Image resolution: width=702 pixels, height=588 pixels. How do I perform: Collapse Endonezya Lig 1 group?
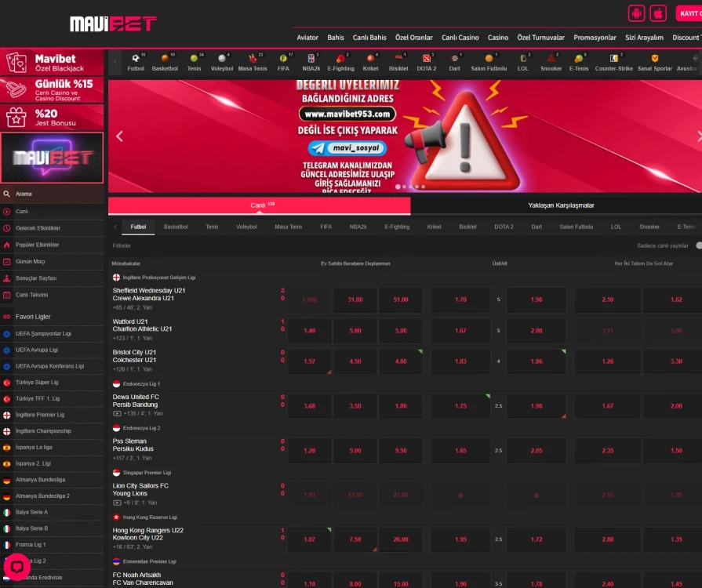click(x=136, y=384)
